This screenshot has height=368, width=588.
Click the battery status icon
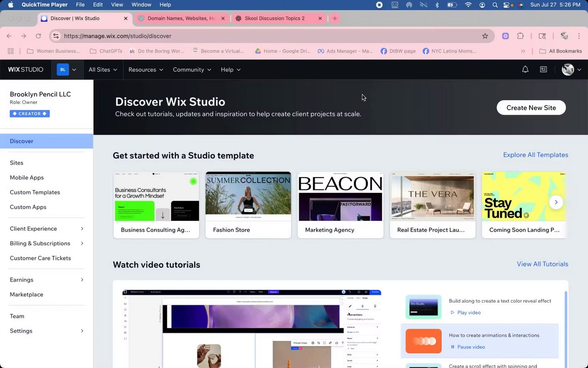[x=452, y=5]
